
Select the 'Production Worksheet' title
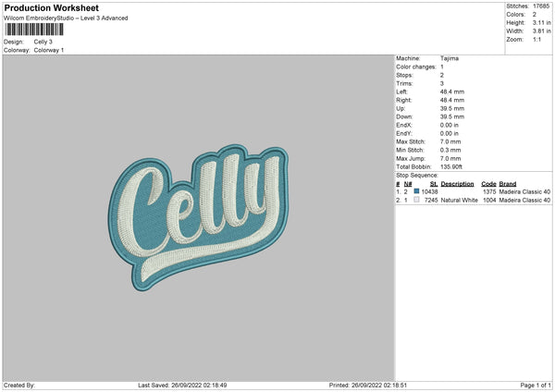click(51, 7)
